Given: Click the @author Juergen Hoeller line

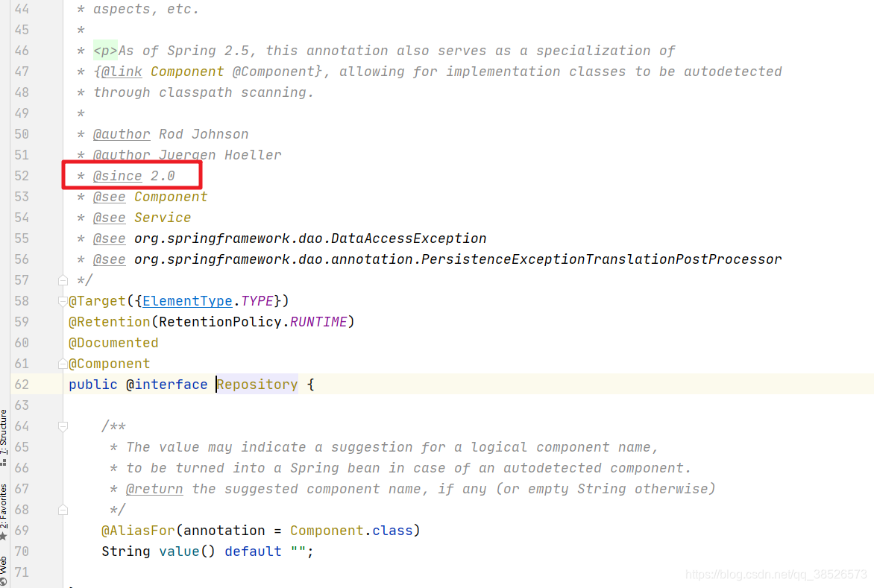Looking at the screenshot, I should [x=187, y=155].
